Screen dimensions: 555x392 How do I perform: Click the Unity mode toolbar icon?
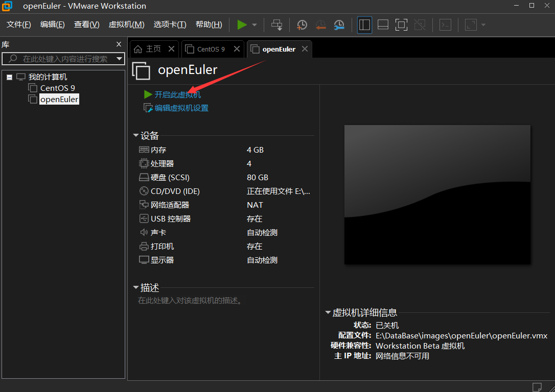(420, 24)
